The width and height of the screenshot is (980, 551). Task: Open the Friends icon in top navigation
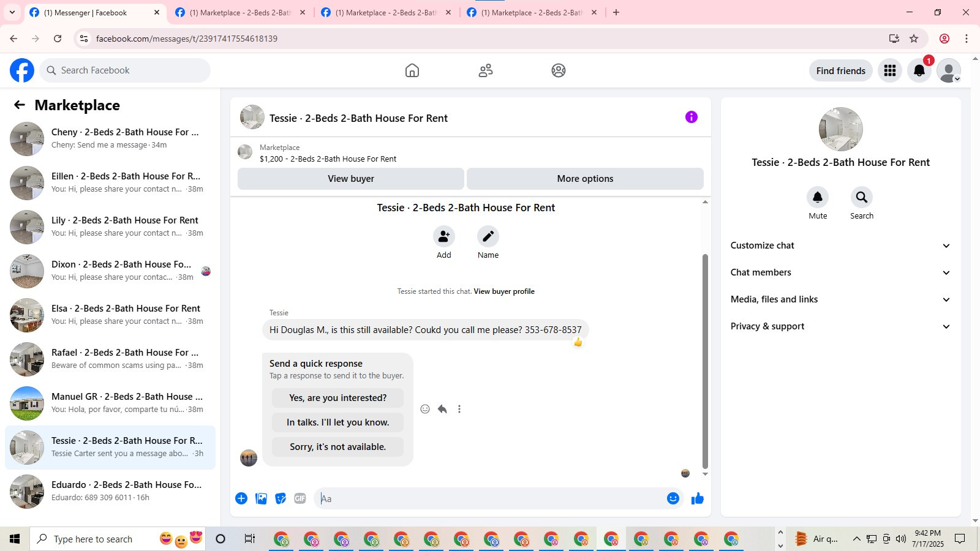point(486,70)
